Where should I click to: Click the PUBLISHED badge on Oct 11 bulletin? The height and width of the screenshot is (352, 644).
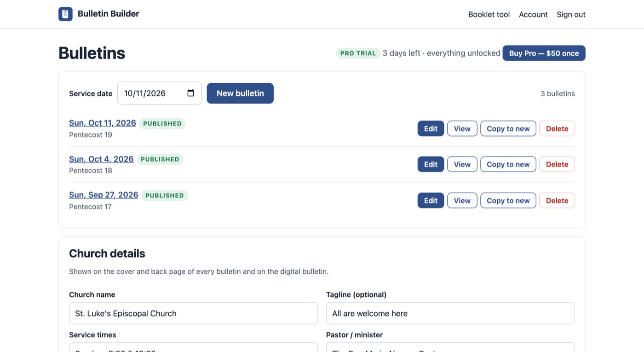(x=162, y=123)
